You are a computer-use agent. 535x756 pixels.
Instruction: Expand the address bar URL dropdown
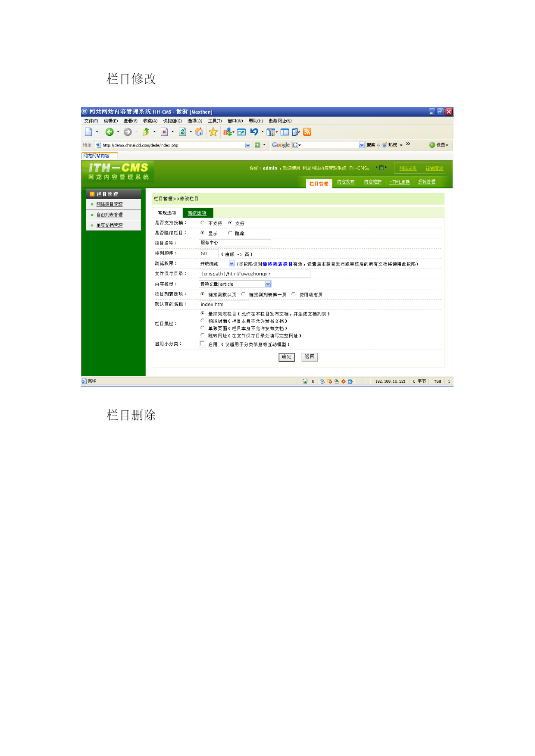(x=248, y=145)
